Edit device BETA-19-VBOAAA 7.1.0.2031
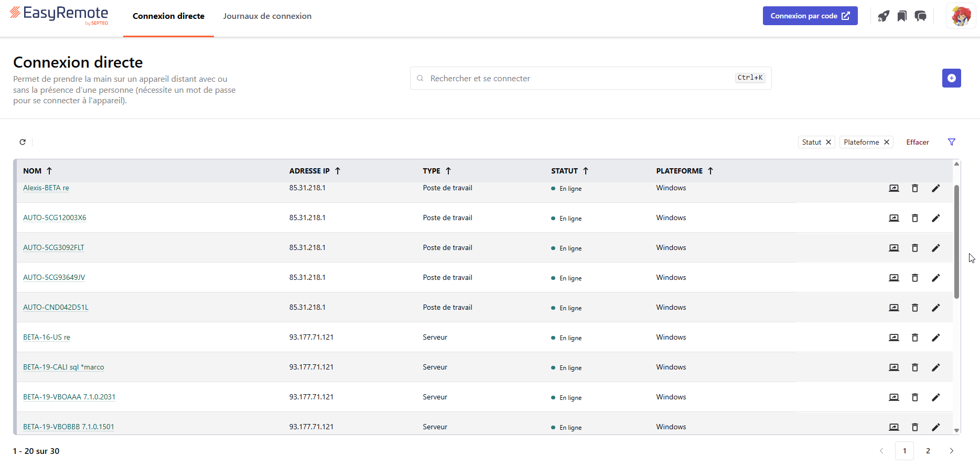The height and width of the screenshot is (467, 980). [x=936, y=397]
